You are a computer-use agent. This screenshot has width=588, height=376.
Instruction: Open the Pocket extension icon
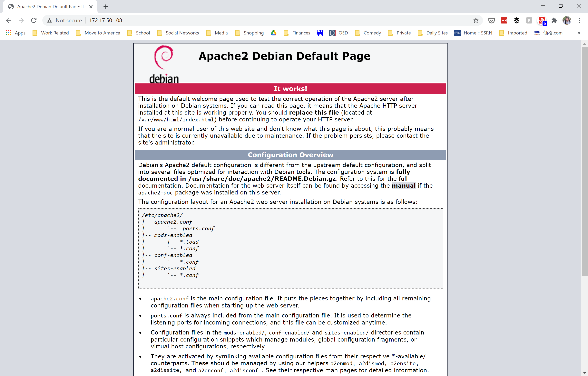[x=492, y=20]
